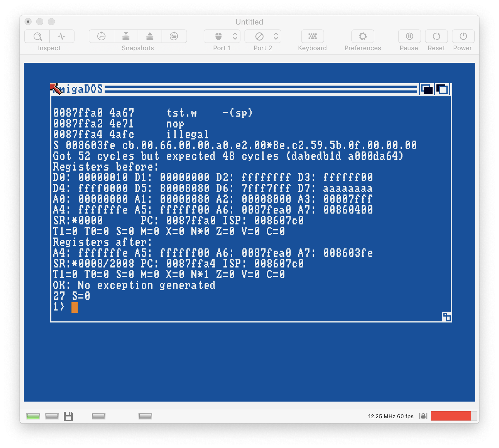Click the macOS close window button
Image resolution: width=499 pixels, height=448 pixels.
click(28, 22)
